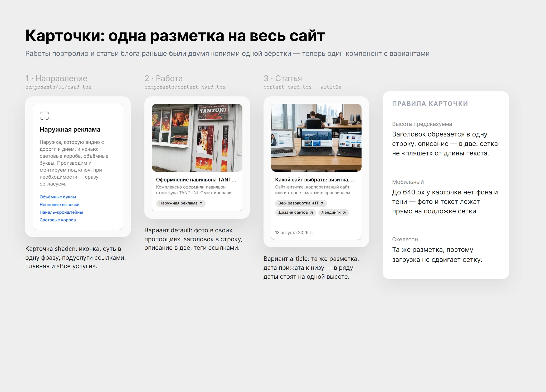Click the heading 1 · Направление
The image size is (546, 392).
(56, 78)
